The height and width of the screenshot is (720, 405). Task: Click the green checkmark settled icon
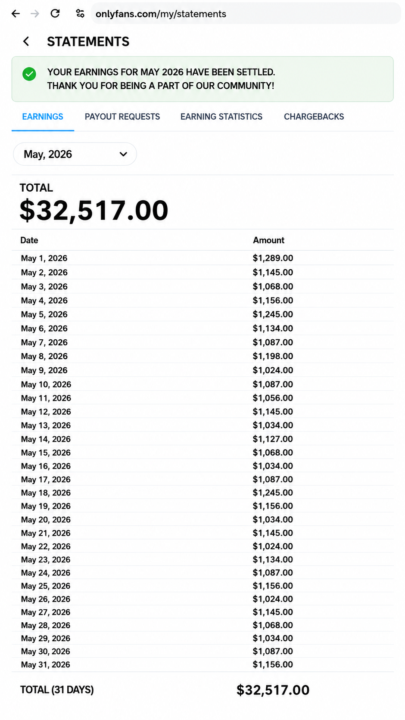(29, 74)
